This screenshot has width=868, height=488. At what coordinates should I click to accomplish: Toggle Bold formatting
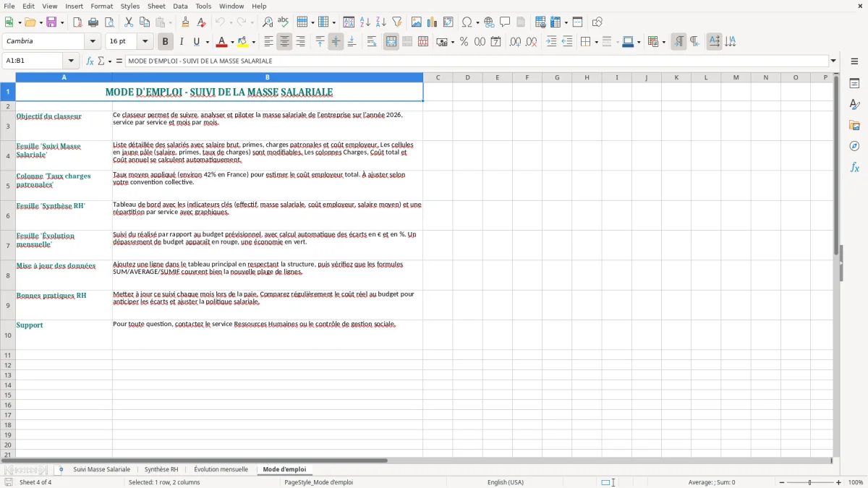pyautogui.click(x=165, y=42)
